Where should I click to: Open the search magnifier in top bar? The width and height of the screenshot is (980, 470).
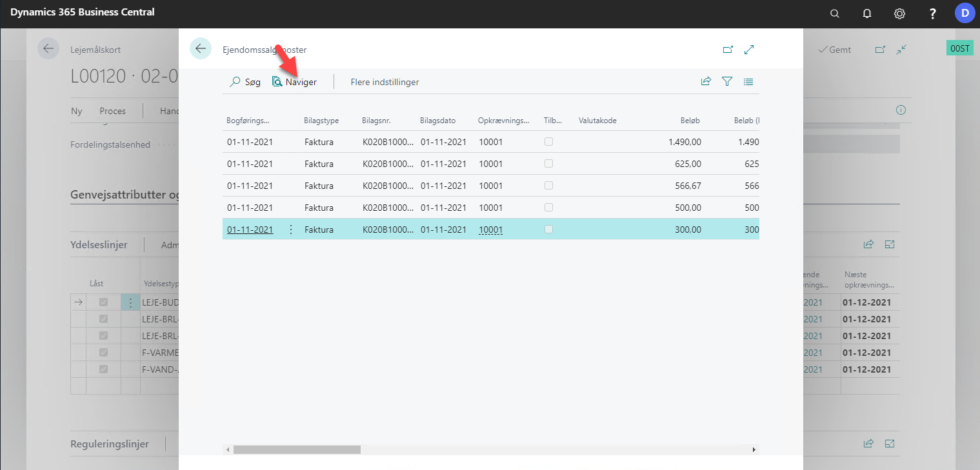[x=834, y=13]
